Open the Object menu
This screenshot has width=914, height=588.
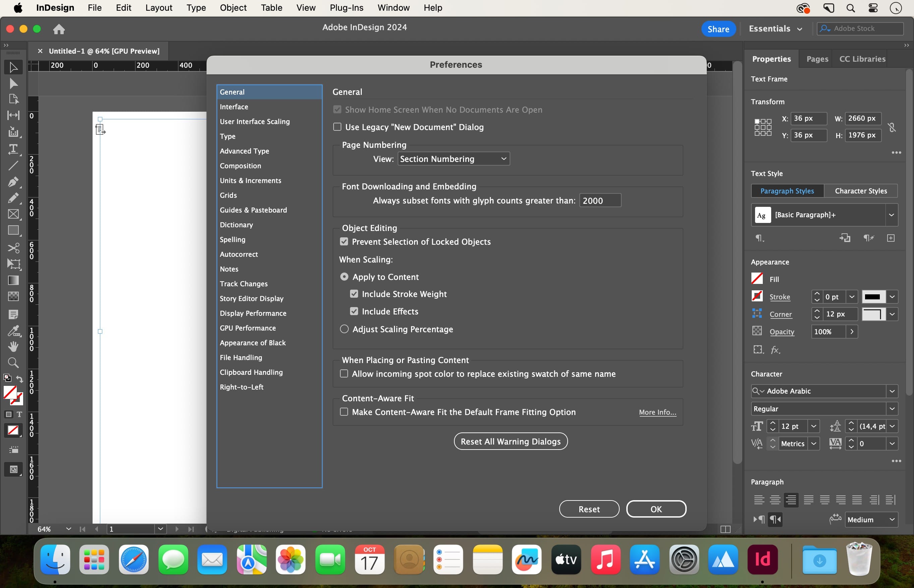233,8
